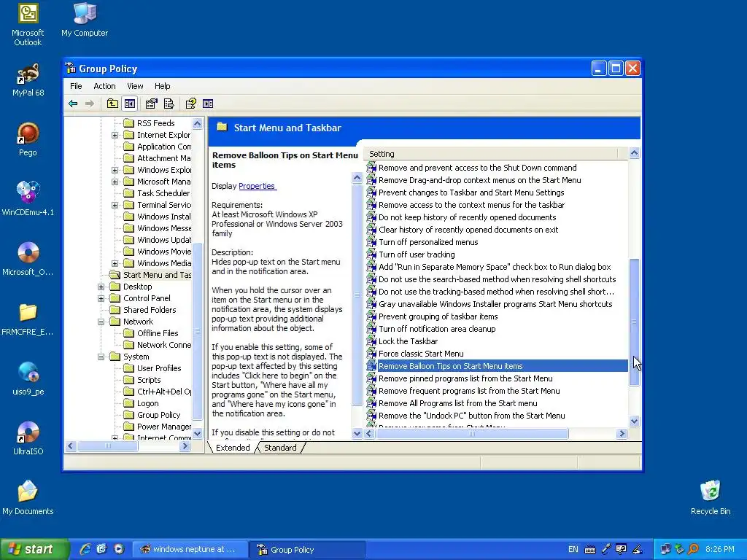Click the magnifier tray icon near clock
Viewport: 747px width, 560px height.
pos(693,549)
